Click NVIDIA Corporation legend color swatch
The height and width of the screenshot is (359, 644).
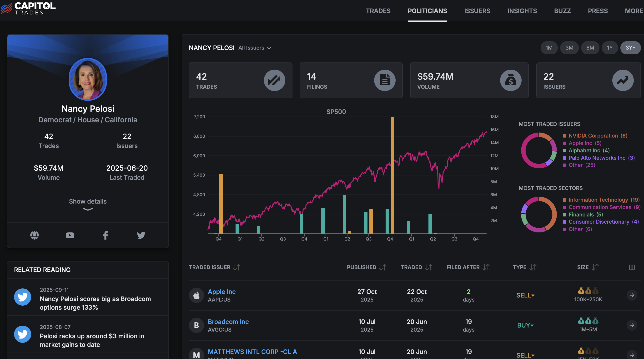tap(564, 136)
